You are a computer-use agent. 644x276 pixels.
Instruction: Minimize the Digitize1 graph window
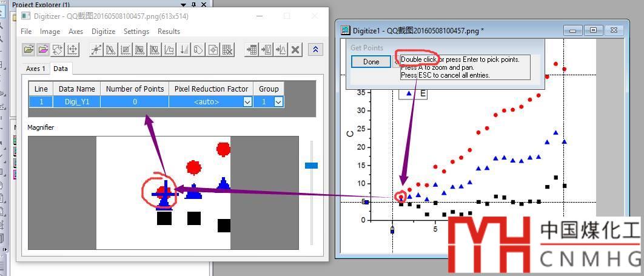[x=572, y=30]
